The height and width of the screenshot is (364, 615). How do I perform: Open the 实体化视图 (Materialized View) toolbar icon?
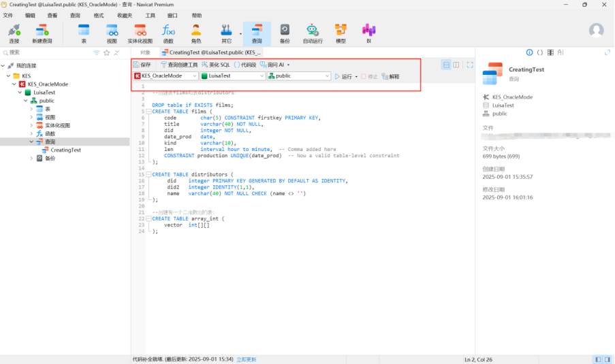(140, 33)
